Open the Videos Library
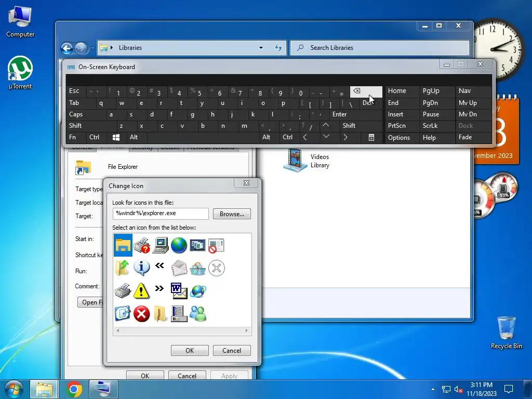This screenshot has height=399, width=532. click(307, 161)
